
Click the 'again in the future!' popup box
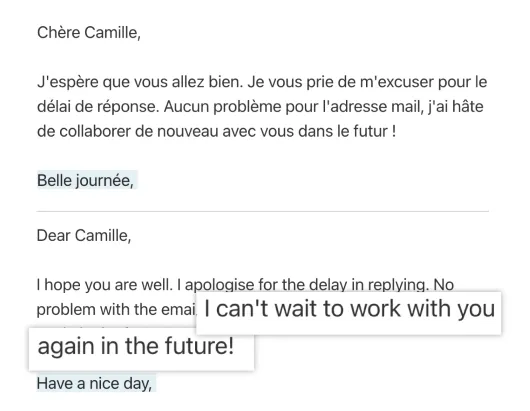point(141,349)
